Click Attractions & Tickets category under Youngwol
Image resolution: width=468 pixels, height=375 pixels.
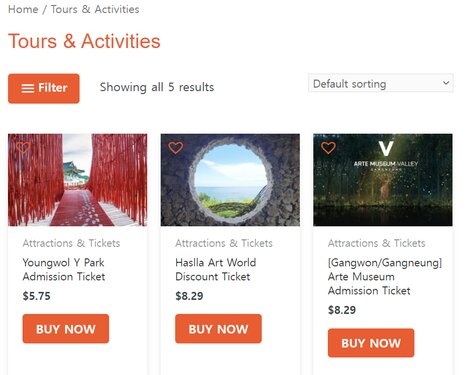(71, 243)
